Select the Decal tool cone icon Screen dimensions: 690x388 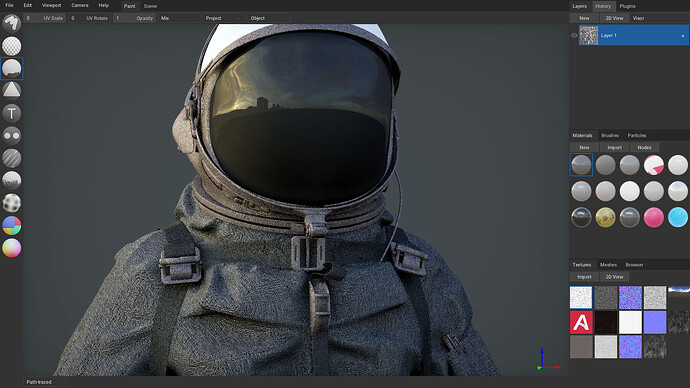tap(11, 91)
